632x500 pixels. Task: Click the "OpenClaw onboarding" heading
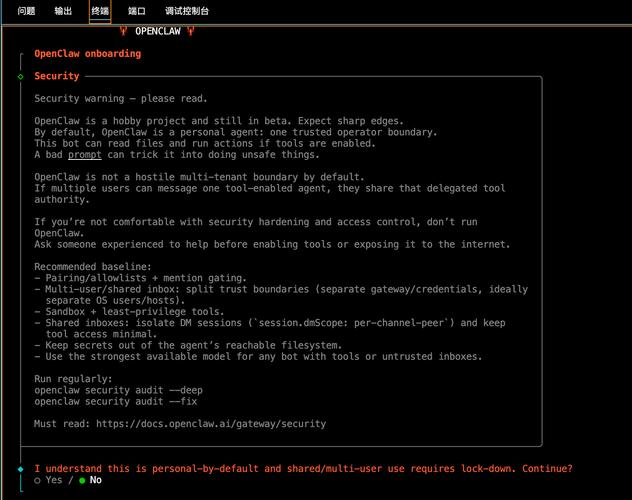click(x=88, y=54)
